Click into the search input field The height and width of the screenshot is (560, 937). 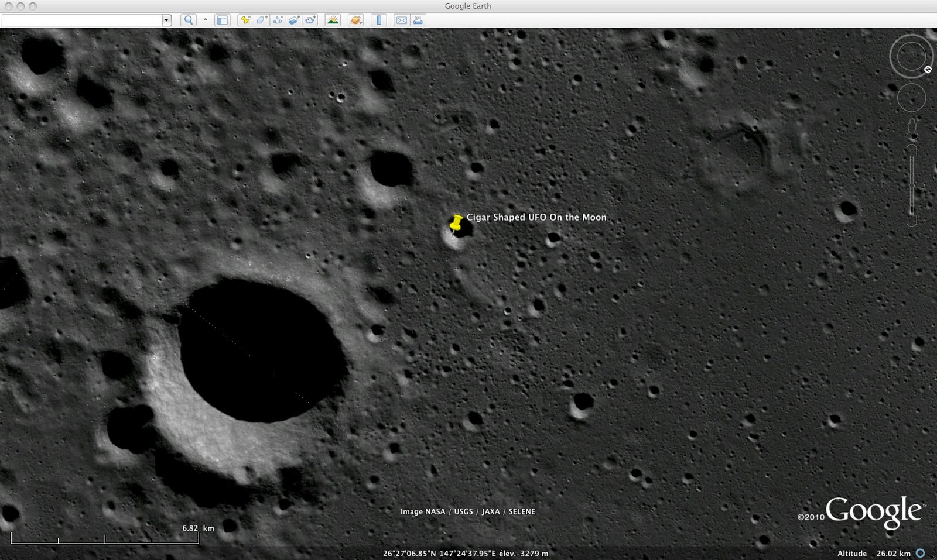tap(82, 20)
